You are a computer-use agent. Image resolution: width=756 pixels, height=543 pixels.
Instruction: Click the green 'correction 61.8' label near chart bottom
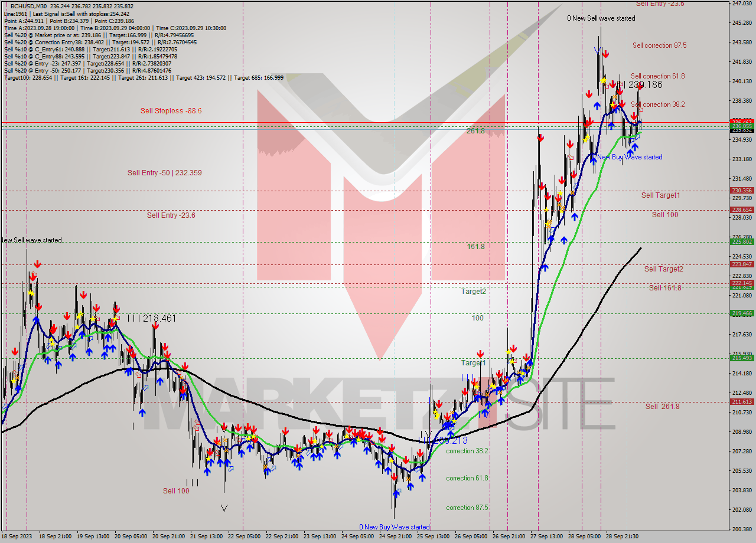467,478
